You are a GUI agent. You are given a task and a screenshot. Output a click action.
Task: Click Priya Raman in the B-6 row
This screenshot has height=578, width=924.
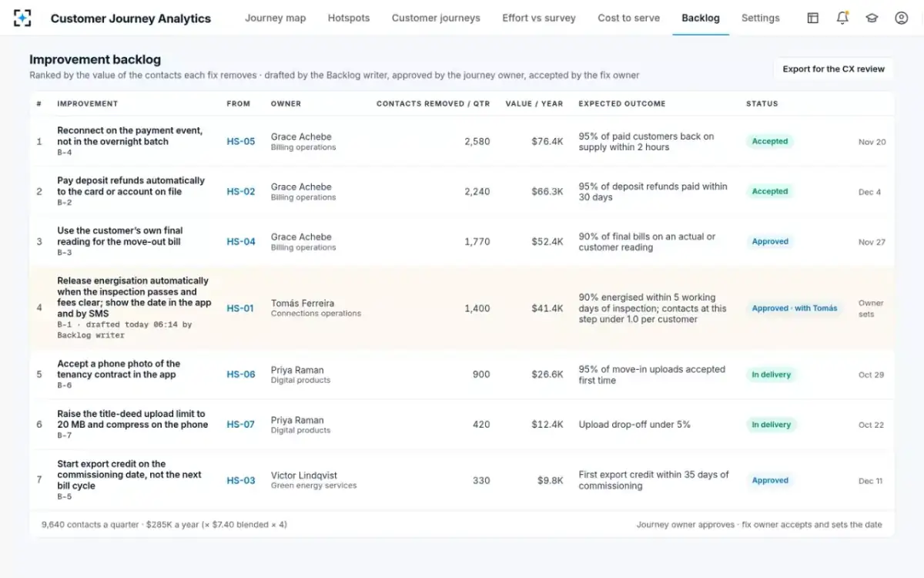[297, 370]
